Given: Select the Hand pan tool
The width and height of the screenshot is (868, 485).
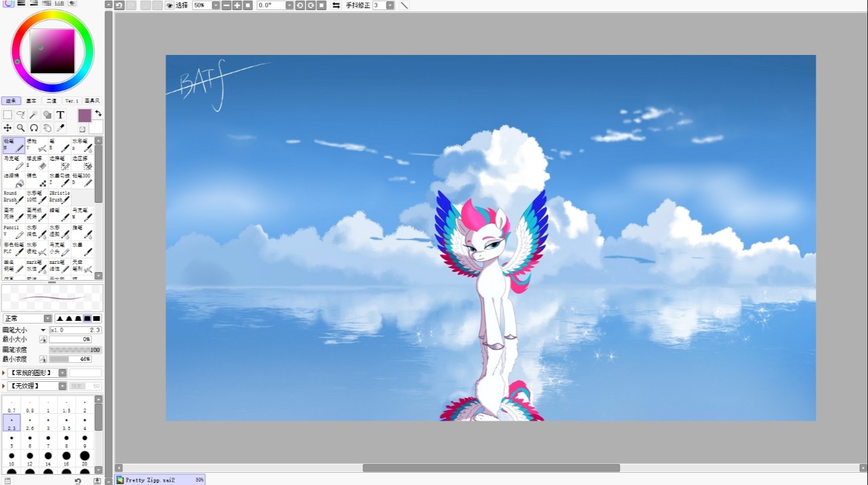Looking at the screenshot, I should click(x=47, y=128).
